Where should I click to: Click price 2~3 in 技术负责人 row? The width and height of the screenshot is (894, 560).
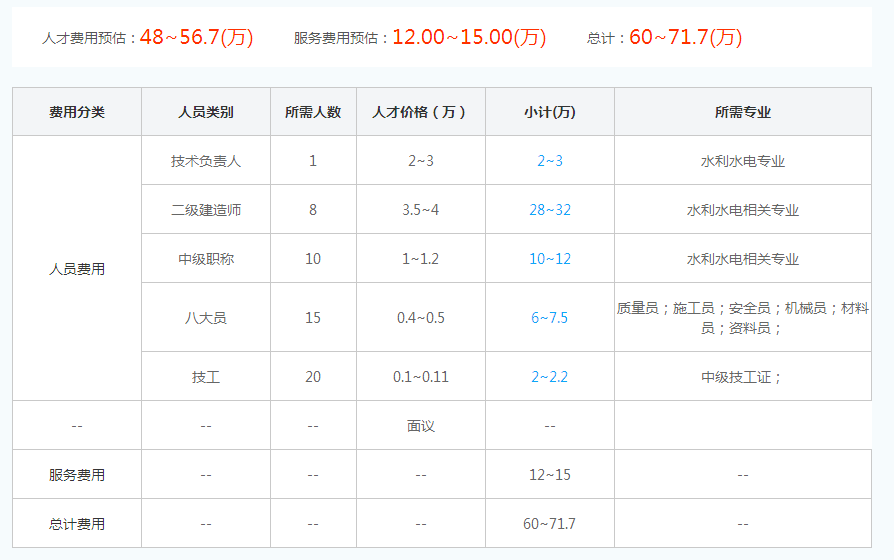click(x=421, y=161)
